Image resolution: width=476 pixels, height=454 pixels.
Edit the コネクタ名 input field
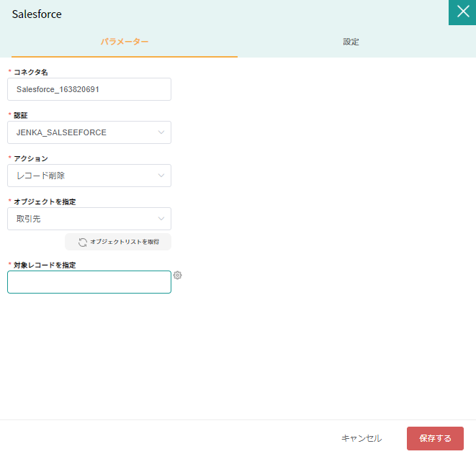click(89, 89)
